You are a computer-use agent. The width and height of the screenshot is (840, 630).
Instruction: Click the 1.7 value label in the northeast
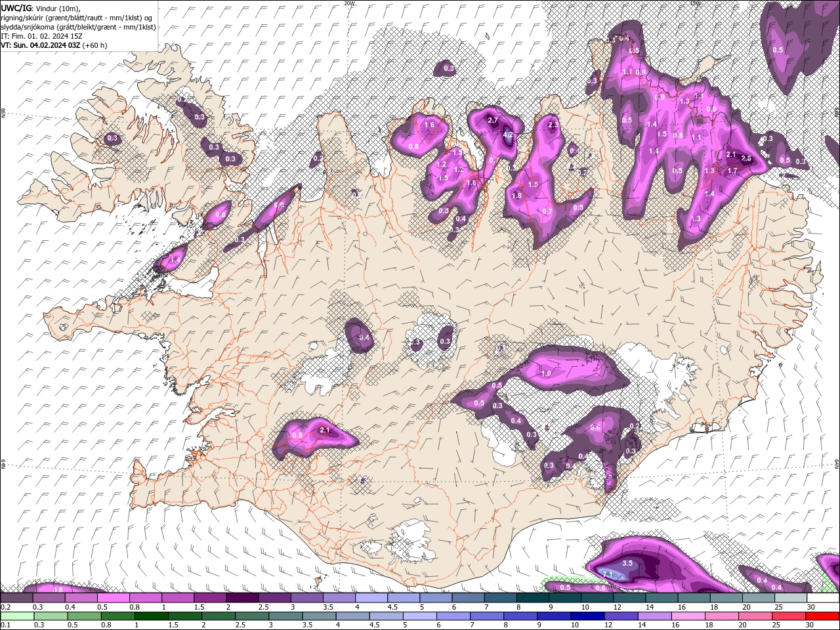(733, 171)
